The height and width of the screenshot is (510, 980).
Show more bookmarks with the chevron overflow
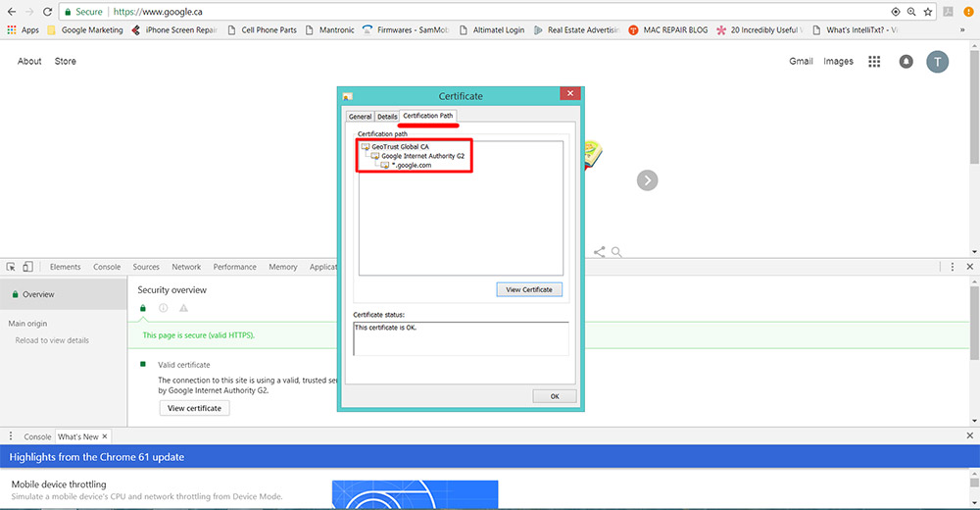962,30
